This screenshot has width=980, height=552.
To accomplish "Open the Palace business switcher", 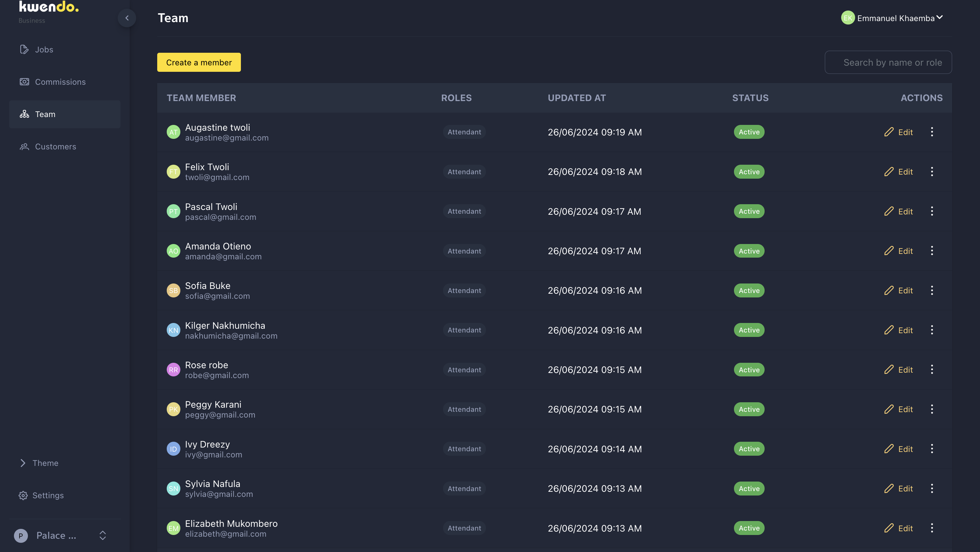I will (x=61, y=535).
